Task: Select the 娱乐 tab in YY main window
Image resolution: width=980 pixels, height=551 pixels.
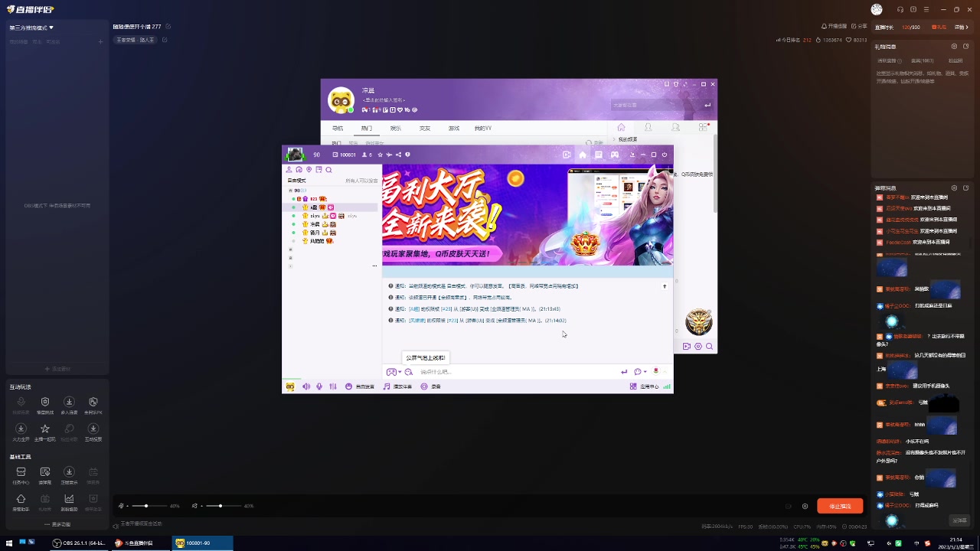Action: click(396, 129)
